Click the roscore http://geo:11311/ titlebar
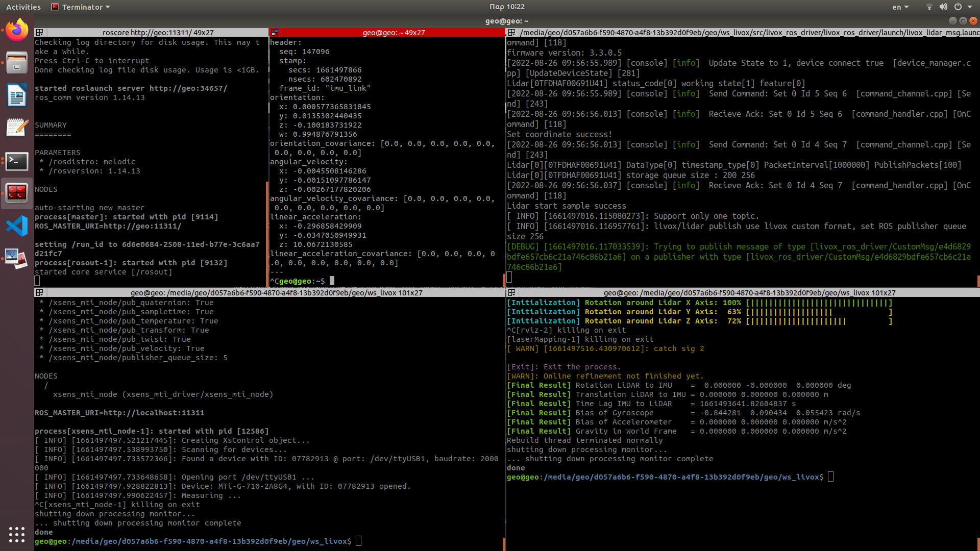Viewport: 980px width, 551px height. (x=158, y=33)
